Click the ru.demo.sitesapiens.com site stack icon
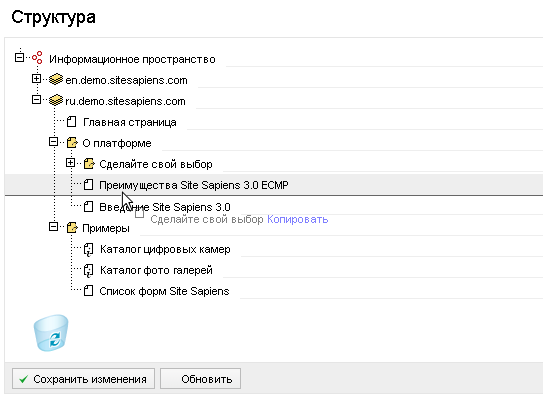Viewport: 543px width, 401px height. (56, 100)
